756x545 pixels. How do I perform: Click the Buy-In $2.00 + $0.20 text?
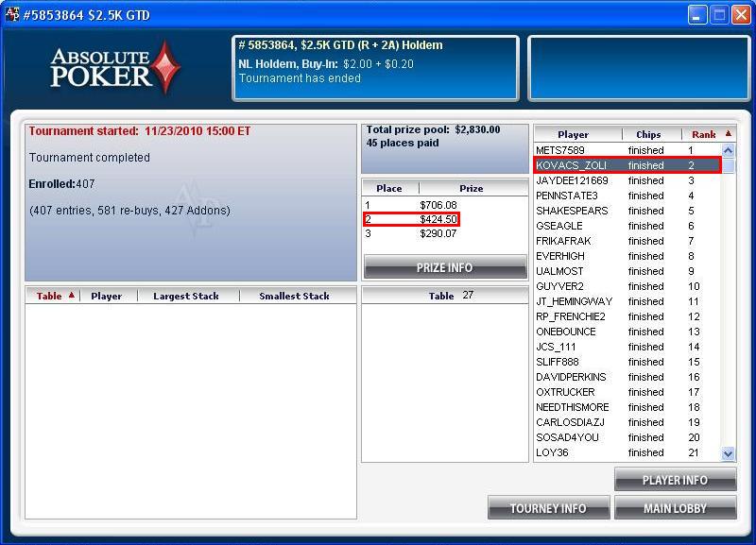tap(326, 64)
